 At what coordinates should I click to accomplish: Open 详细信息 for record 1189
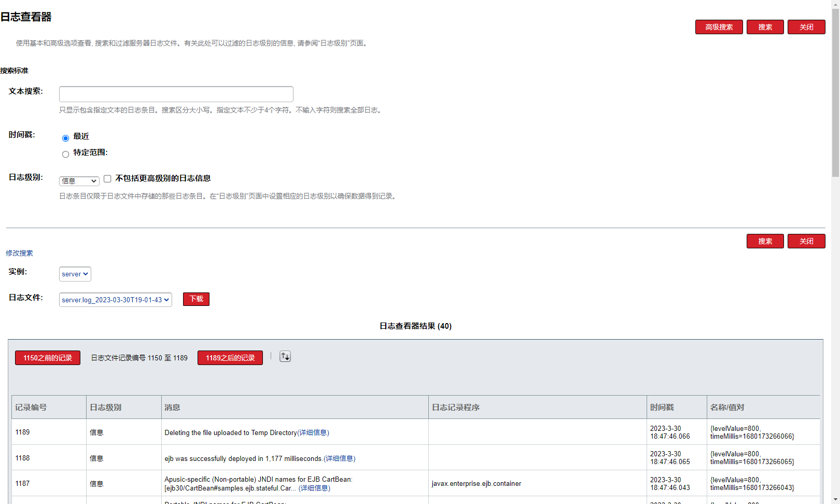[313, 433]
